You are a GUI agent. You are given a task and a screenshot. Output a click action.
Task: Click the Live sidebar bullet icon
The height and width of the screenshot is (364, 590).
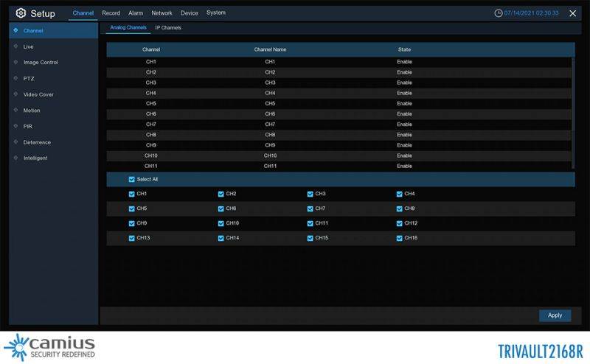[x=15, y=46]
